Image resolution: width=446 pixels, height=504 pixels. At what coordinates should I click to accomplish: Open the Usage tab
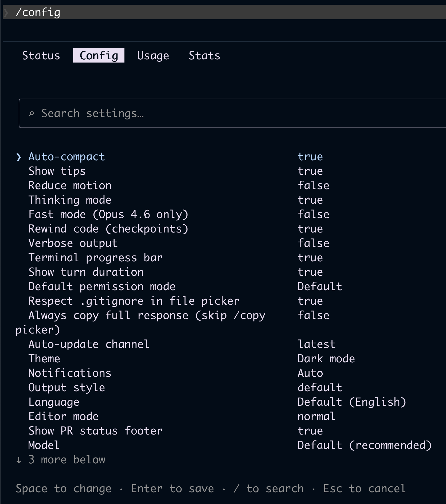pos(153,56)
